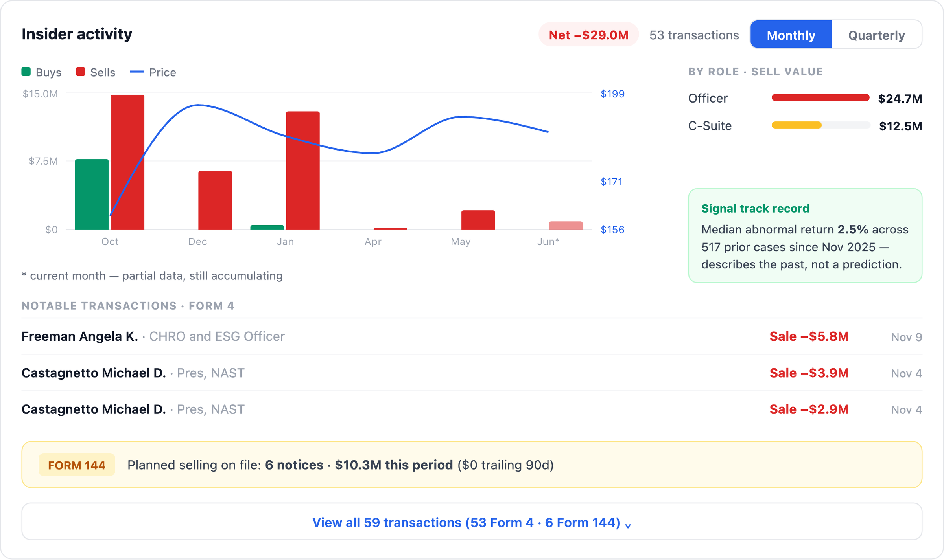Select the thin April sells bar
The image size is (944, 560).
click(391, 228)
